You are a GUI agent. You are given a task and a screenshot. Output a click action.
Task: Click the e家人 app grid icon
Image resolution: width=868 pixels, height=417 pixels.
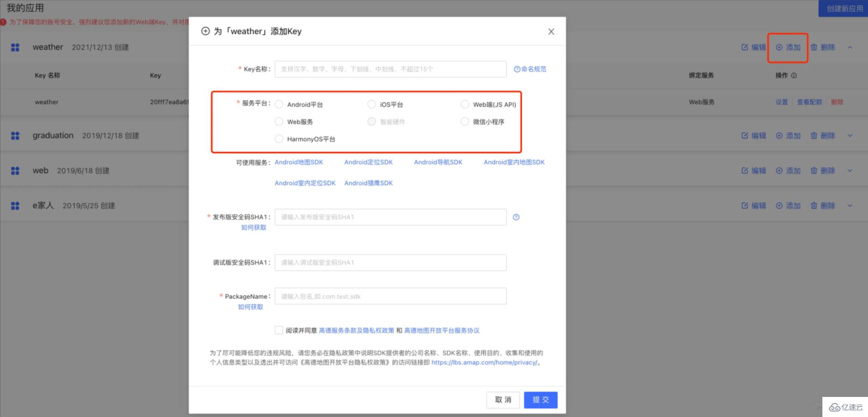point(15,206)
